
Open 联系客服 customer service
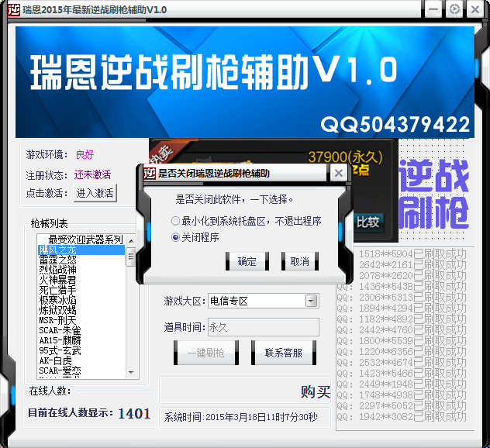284,353
